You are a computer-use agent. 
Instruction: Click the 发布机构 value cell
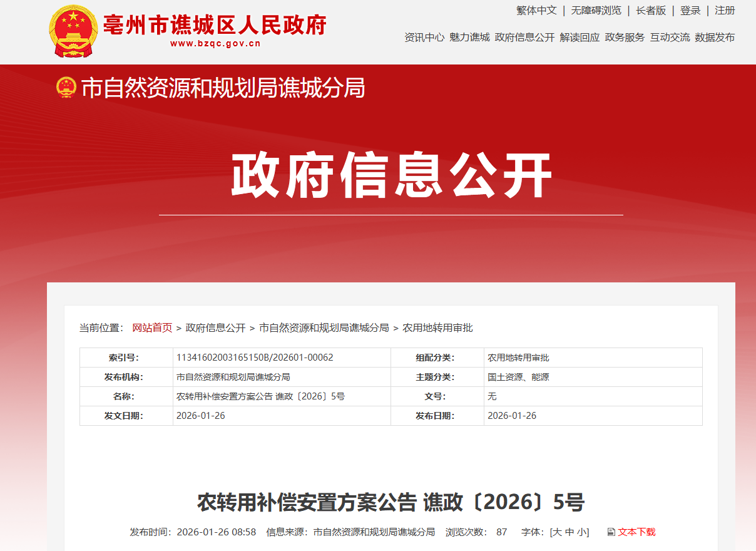pyautogui.click(x=282, y=377)
